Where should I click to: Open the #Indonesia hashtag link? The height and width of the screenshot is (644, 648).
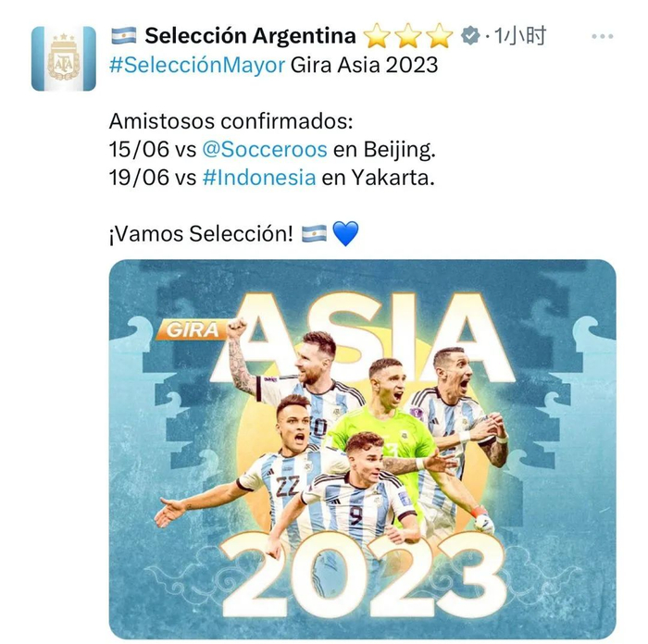click(259, 178)
